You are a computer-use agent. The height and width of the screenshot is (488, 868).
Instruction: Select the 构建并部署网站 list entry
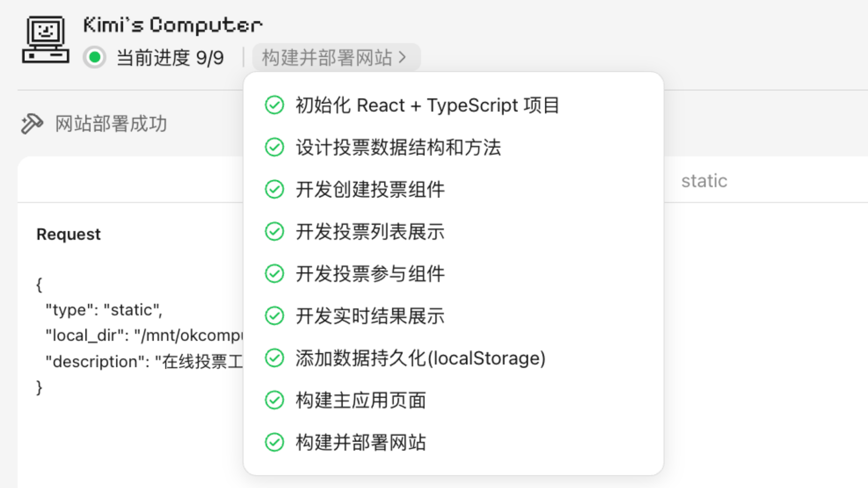(x=361, y=442)
